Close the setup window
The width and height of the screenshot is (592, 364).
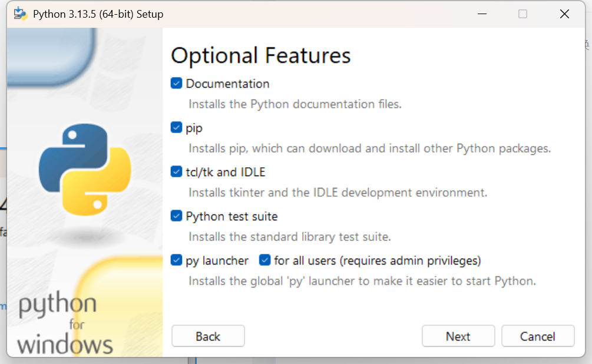pos(564,13)
